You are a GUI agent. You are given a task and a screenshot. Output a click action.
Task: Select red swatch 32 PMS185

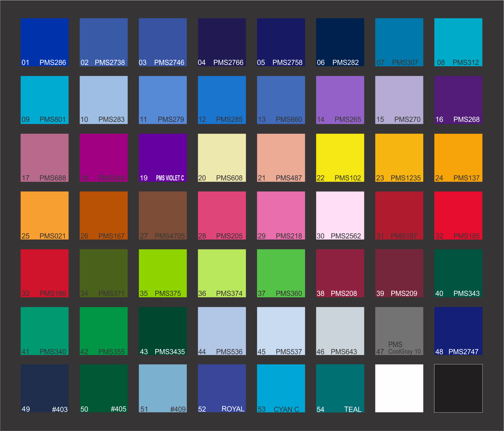point(458,215)
